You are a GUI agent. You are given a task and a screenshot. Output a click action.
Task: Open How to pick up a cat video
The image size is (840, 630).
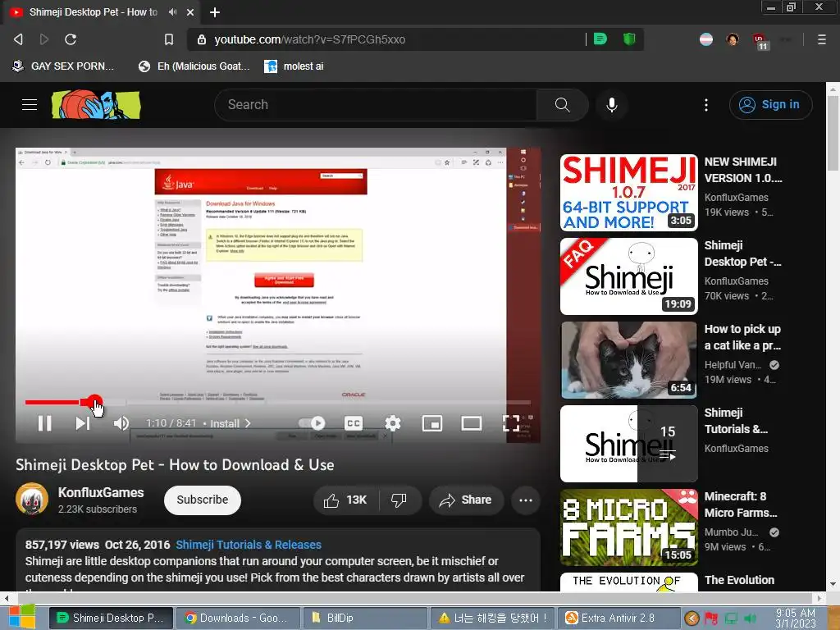click(629, 360)
